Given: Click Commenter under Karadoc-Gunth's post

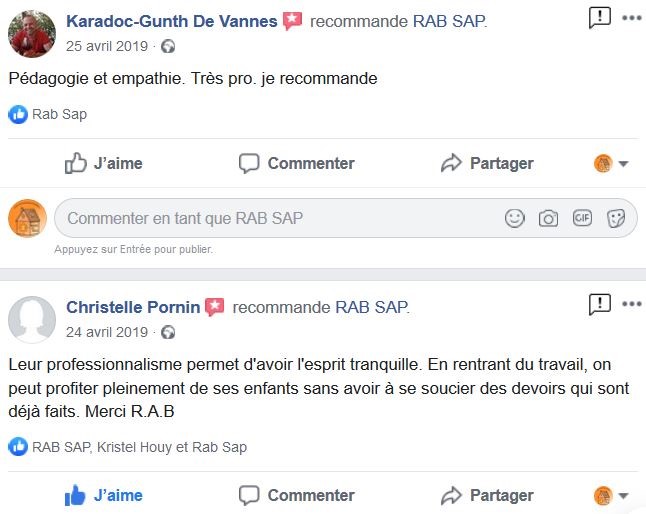Looking at the screenshot, I should pos(297,163).
